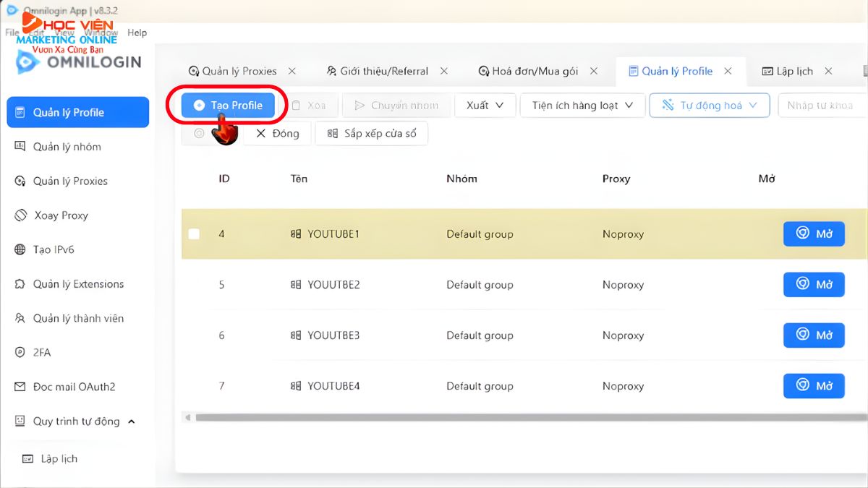This screenshot has height=488, width=868.
Task: Collapse Quy trình tự động section
Action: coord(131,421)
